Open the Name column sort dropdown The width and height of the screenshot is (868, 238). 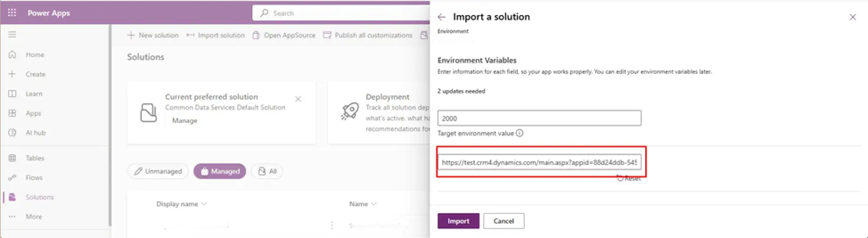(374, 204)
